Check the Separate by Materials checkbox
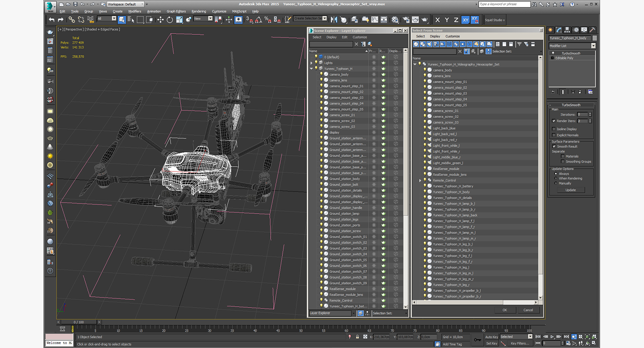644x348 pixels. [x=563, y=156]
